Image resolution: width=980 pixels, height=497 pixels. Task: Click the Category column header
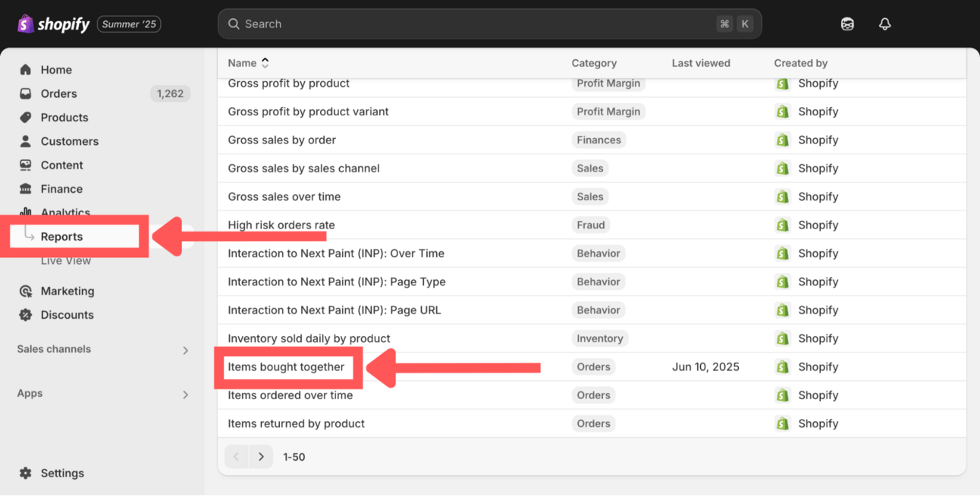tap(594, 63)
